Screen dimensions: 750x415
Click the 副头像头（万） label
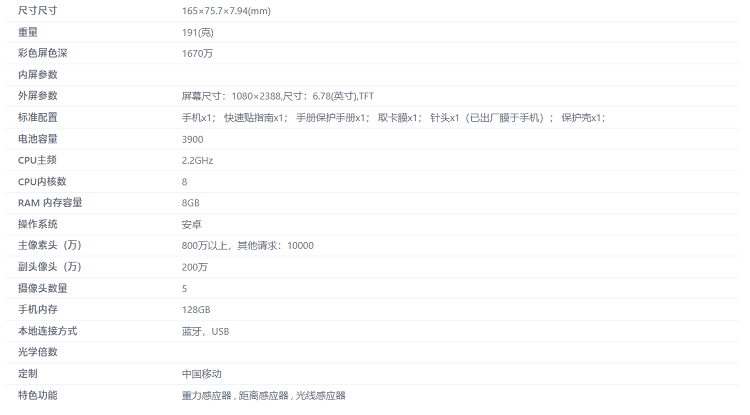50,266
